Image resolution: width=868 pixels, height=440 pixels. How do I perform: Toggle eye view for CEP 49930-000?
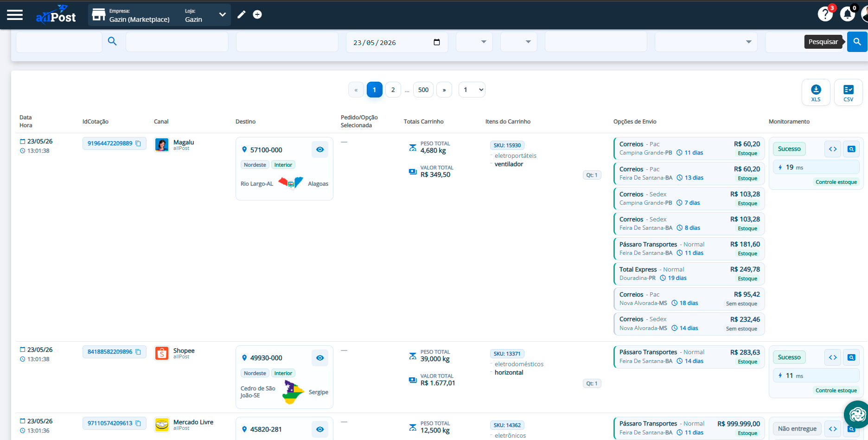click(320, 358)
